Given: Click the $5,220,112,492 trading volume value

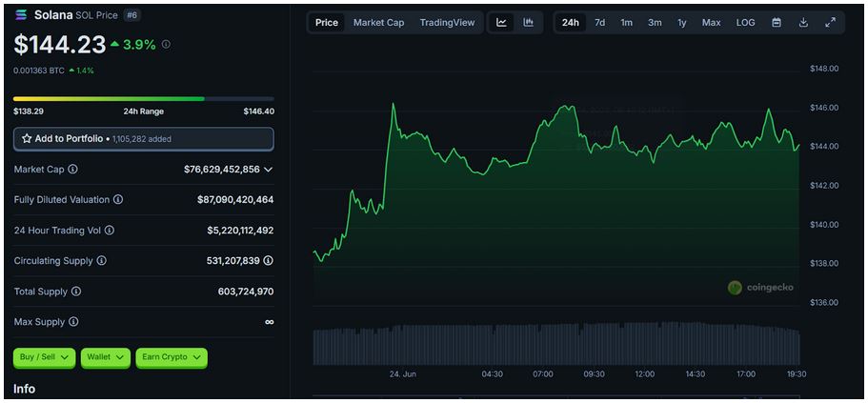Looking at the screenshot, I should (x=240, y=230).
